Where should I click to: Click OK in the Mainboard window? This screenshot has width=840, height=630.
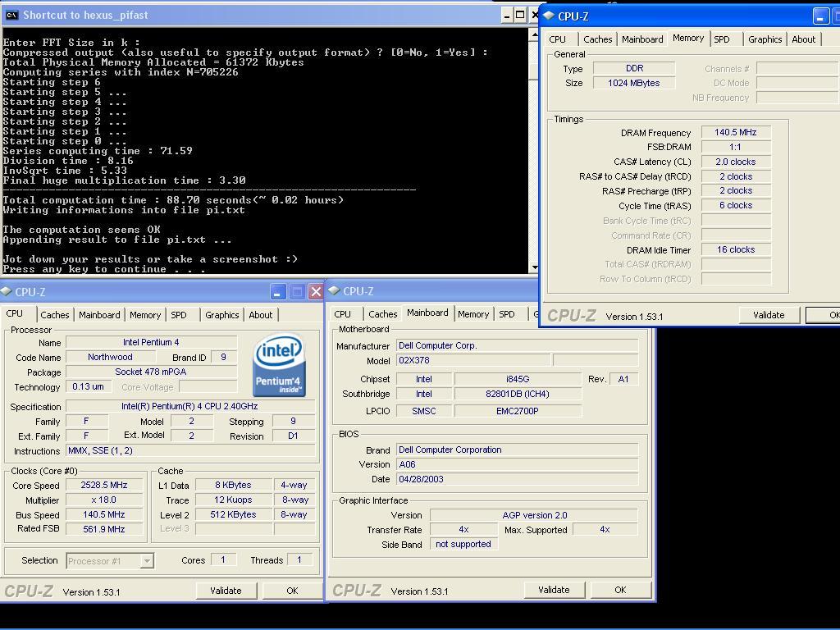coord(620,590)
